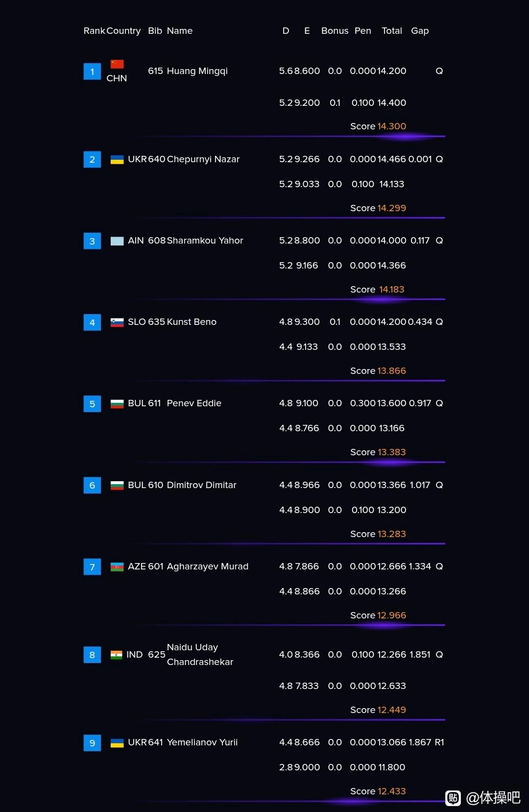
Task: Open athlete Naidu Uday Chandrashekar
Action: click(200, 655)
